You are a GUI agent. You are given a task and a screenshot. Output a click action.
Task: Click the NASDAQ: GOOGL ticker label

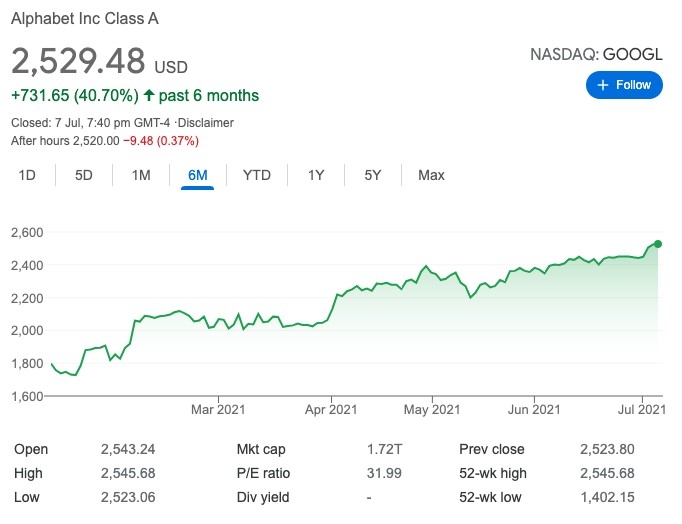click(x=596, y=55)
